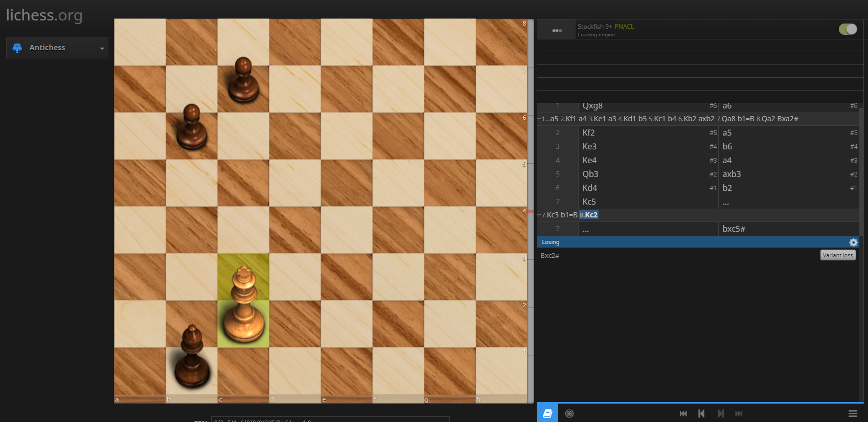Open the hamburger analysis menu
The width and height of the screenshot is (868, 422).
pyautogui.click(x=853, y=413)
